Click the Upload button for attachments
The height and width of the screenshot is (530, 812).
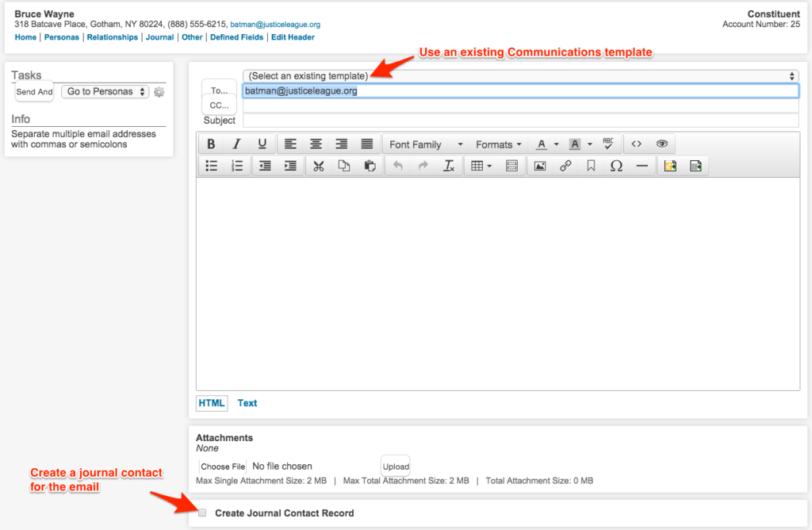tap(395, 466)
